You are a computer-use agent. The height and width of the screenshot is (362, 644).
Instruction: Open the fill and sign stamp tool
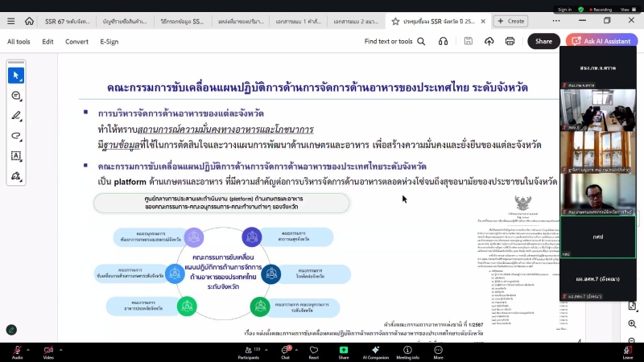point(16,176)
